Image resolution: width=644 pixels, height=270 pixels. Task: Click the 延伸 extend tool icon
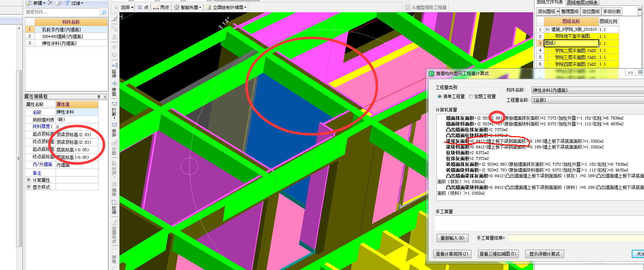[x=114, y=66]
